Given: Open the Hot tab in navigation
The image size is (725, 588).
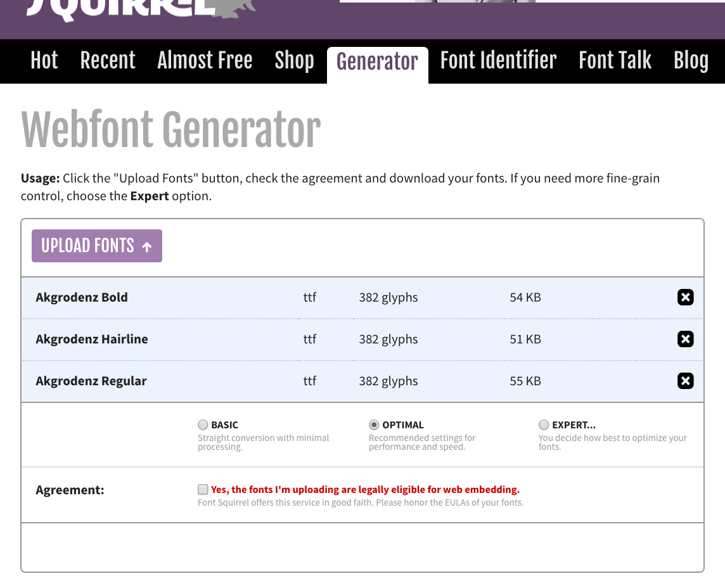Looking at the screenshot, I should pyautogui.click(x=44, y=61).
